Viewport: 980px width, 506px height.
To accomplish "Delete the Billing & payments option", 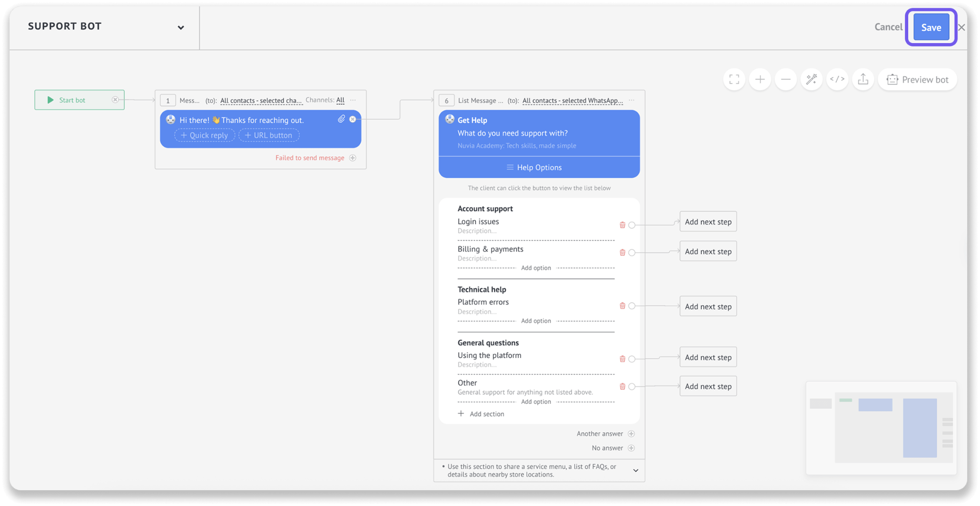I will [x=623, y=252].
